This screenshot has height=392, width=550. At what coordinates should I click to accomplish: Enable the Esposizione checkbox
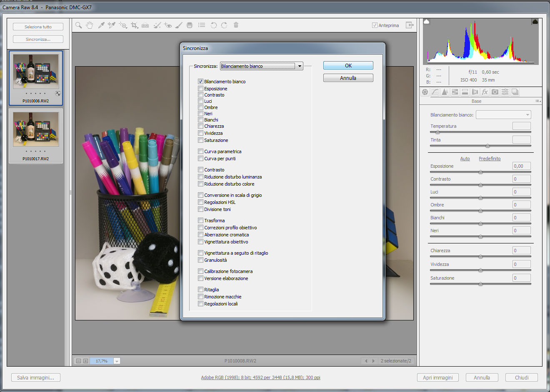[200, 89]
